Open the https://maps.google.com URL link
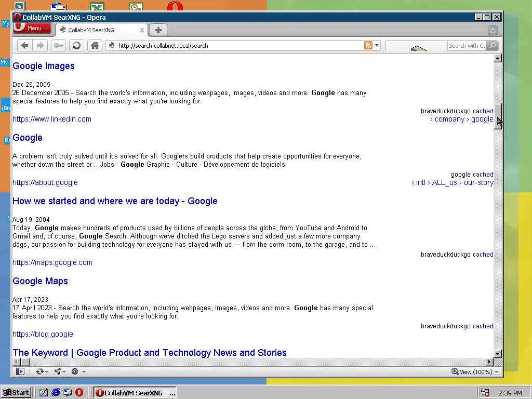 52,262
